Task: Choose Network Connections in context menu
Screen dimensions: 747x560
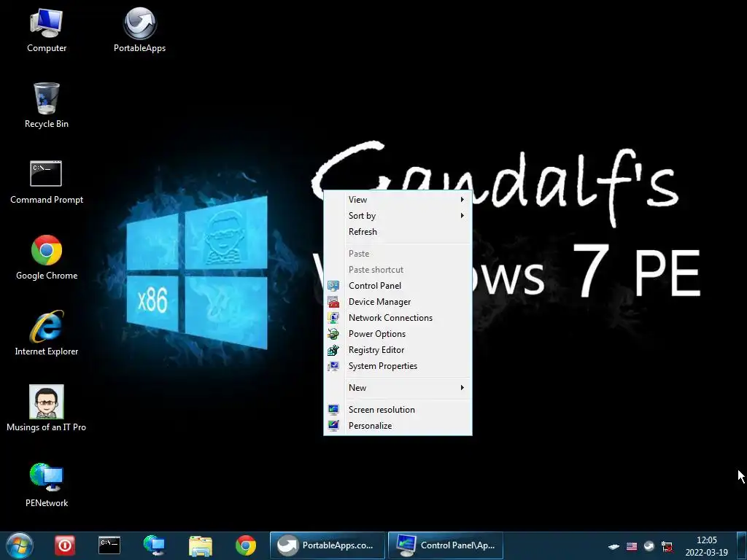Action: coord(398,318)
